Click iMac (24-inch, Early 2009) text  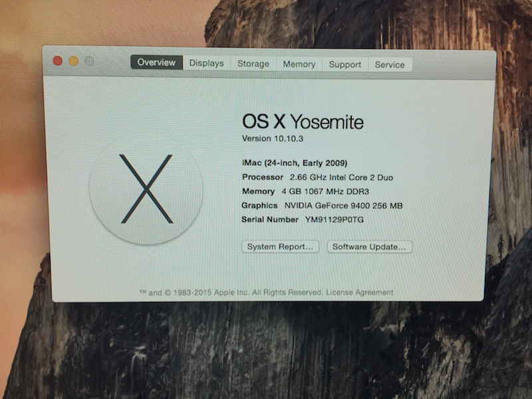(x=295, y=163)
